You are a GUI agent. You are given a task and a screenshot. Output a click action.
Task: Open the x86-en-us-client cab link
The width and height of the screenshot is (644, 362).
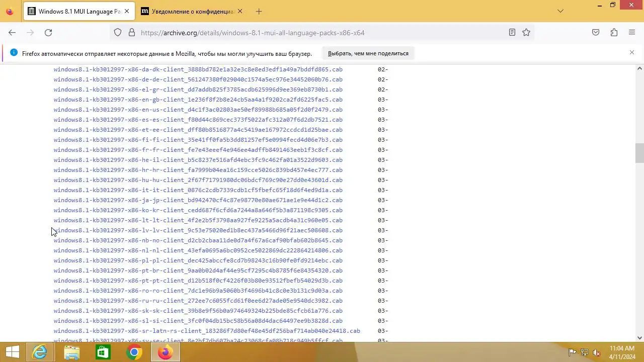tap(198, 110)
